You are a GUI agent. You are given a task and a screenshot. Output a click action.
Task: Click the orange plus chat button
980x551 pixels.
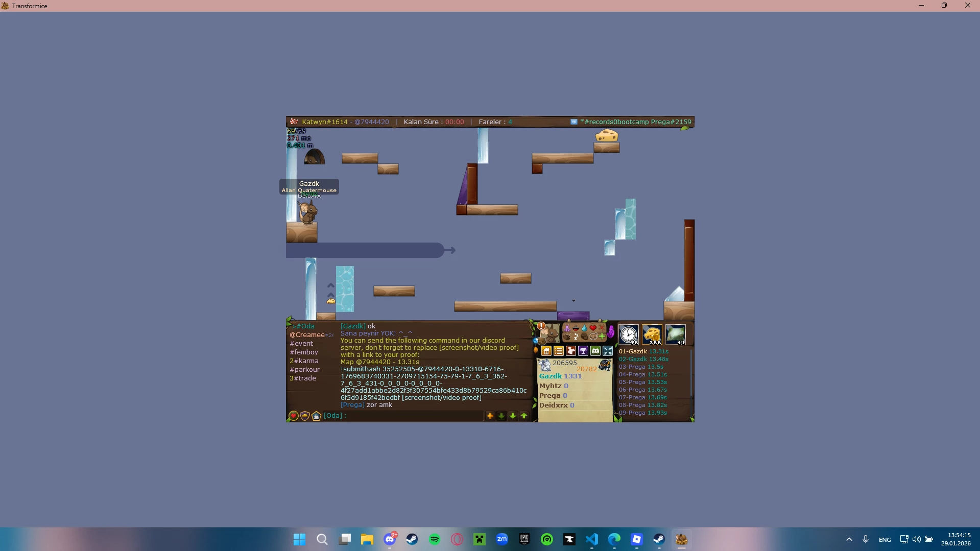click(x=490, y=416)
